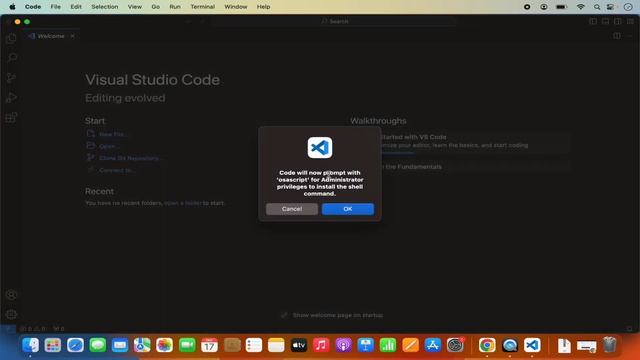Open the Explorer view in activity bar
The height and width of the screenshot is (360, 640).
pyautogui.click(x=11, y=39)
